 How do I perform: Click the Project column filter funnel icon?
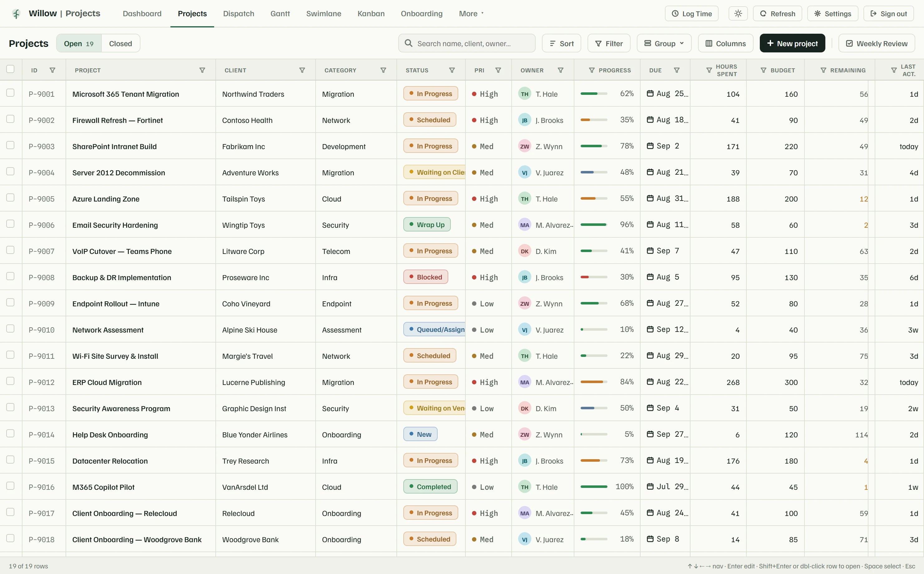pos(202,70)
